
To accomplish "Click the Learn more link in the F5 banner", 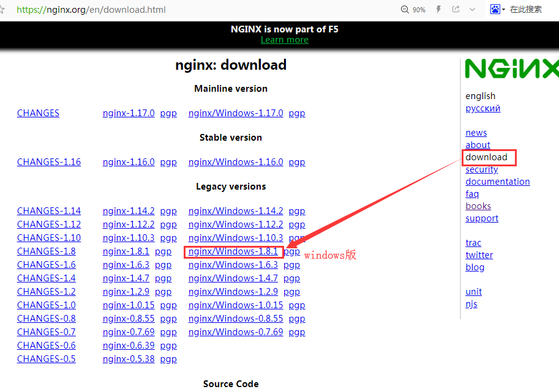I will coord(284,39).
